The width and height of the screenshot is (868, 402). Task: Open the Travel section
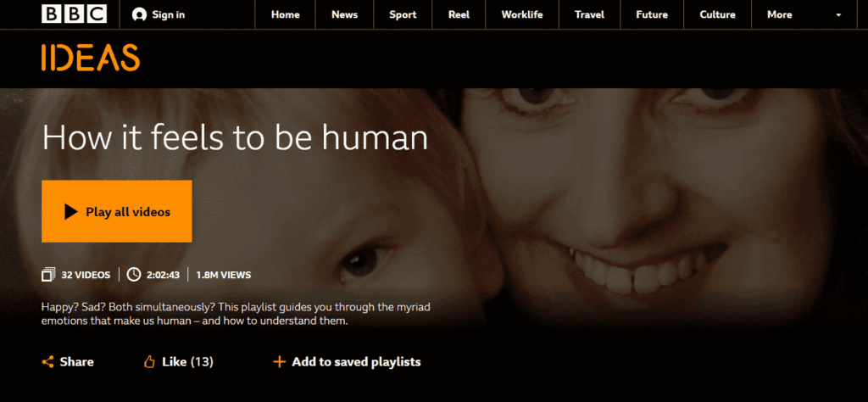(x=590, y=15)
